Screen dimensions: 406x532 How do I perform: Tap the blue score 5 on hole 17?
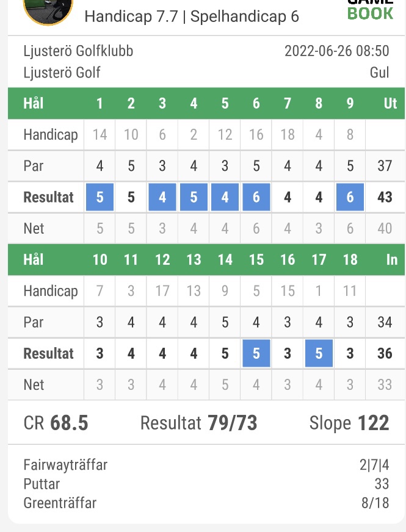pos(319,353)
